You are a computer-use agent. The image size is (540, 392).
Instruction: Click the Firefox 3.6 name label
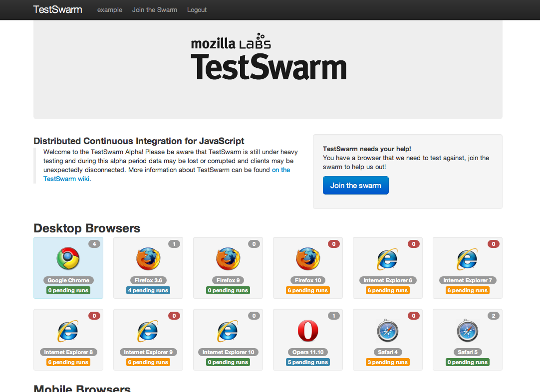point(148,280)
